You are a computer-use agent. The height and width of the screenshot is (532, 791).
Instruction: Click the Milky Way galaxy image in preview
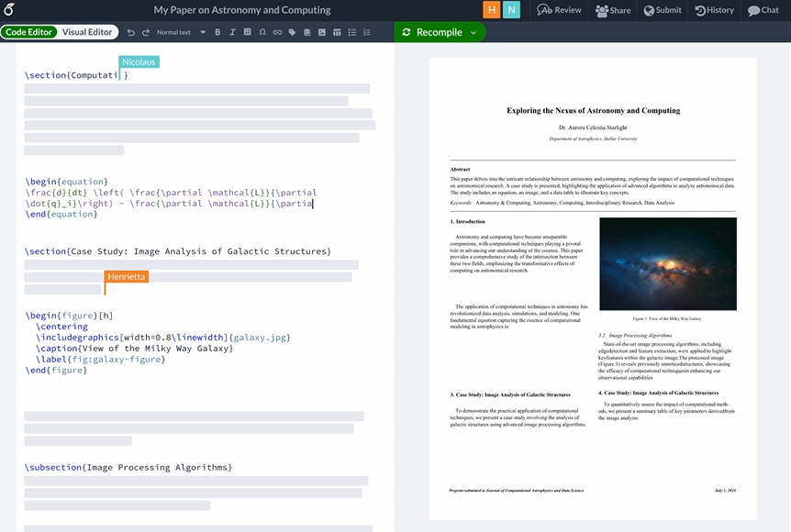click(x=667, y=264)
